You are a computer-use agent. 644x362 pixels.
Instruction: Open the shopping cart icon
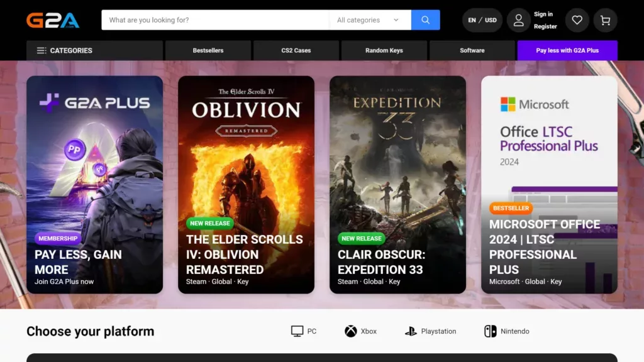click(x=605, y=20)
